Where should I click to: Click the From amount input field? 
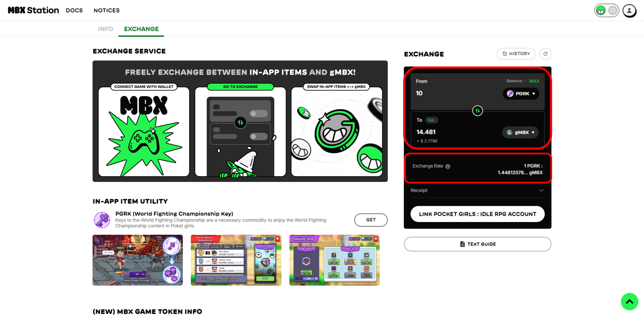click(455, 93)
